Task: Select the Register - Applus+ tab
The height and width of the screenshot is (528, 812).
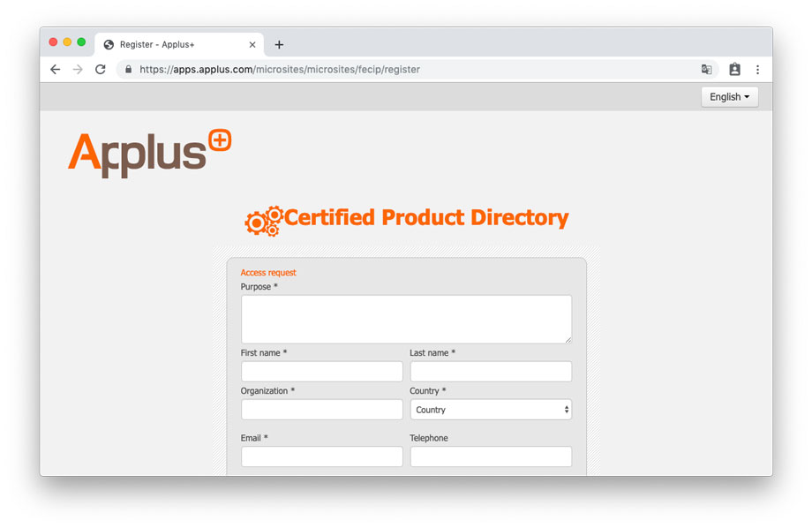Action: (x=179, y=44)
